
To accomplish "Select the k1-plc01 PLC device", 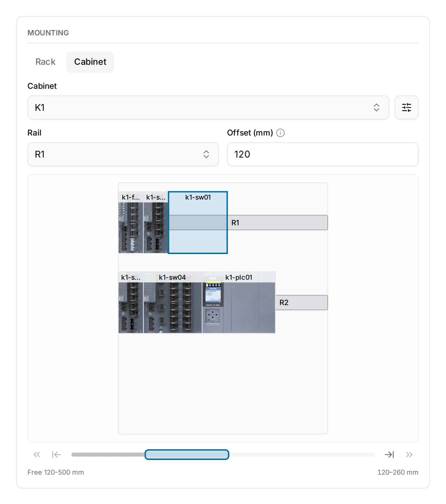I will coord(239,303).
